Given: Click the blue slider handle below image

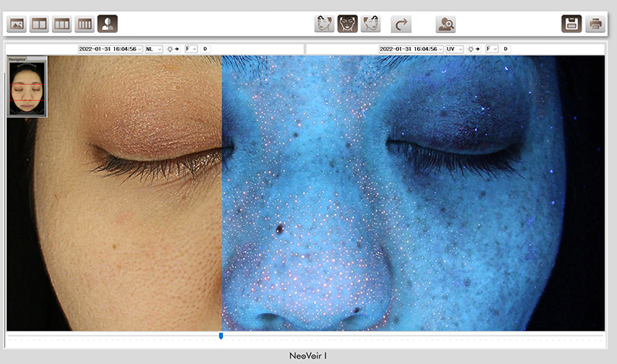Looking at the screenshot, I should click(x=221, y=336).
